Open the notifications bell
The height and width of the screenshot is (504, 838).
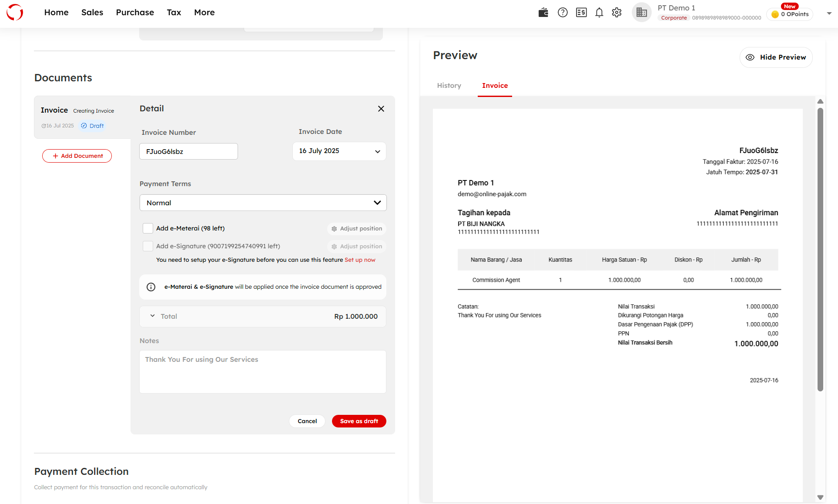point(599,13)
